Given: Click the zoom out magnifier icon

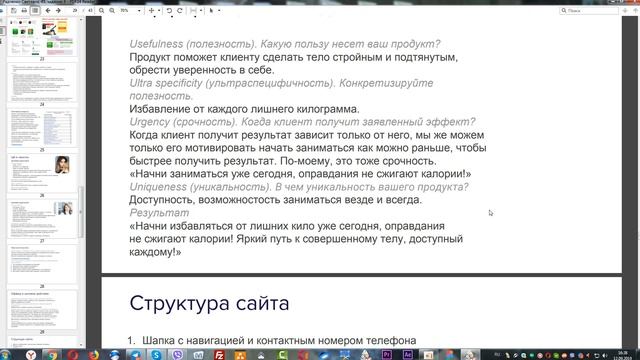Looking at the screenshot, I should click(x=102, y=11).
